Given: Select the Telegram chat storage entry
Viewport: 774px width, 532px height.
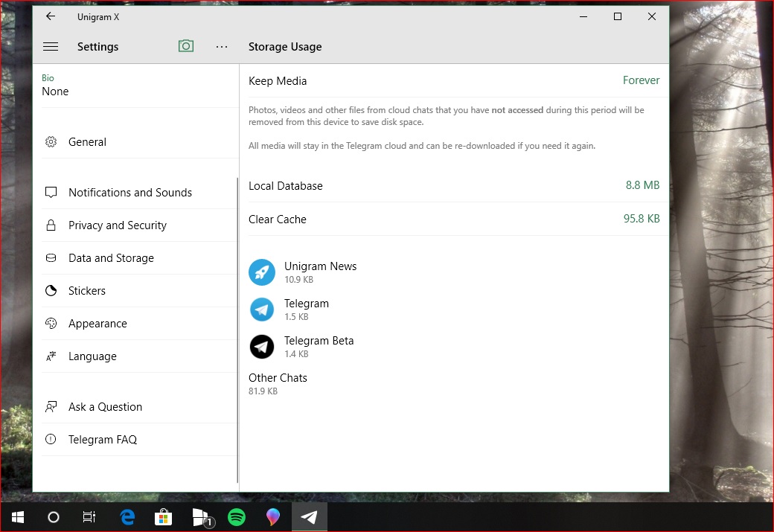Looking at the screenshot, I should tap(454, 310).
